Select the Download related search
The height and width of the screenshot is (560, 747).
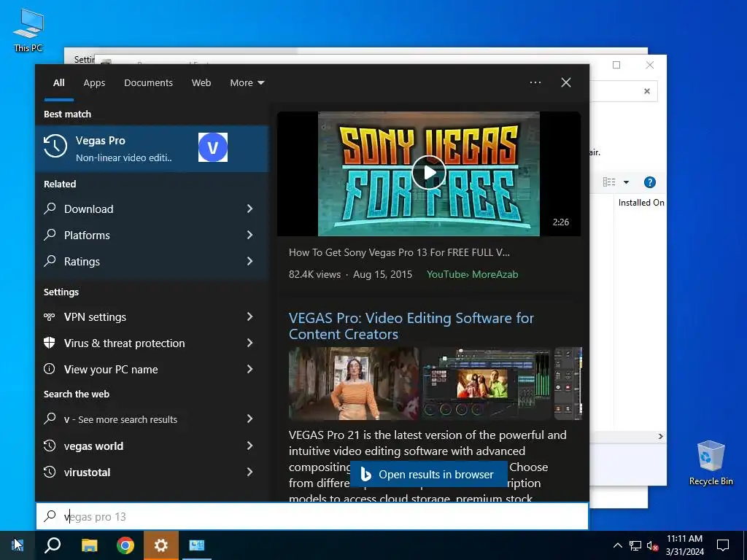pos(152,209)
